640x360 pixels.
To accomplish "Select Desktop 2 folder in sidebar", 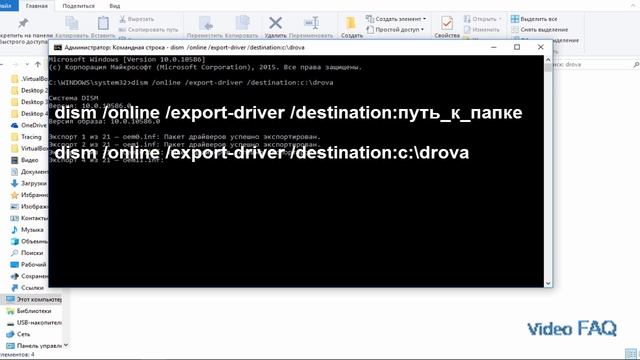I will [29, 90].
